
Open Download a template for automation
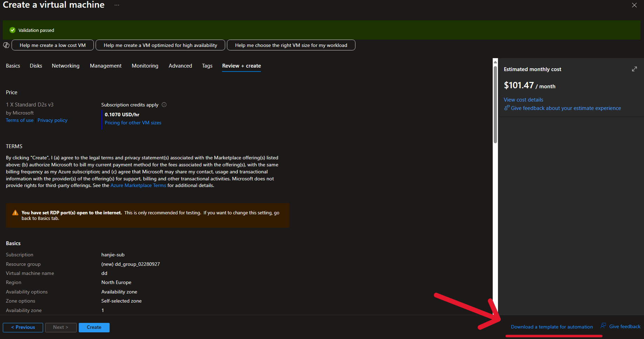pos(552,327)
